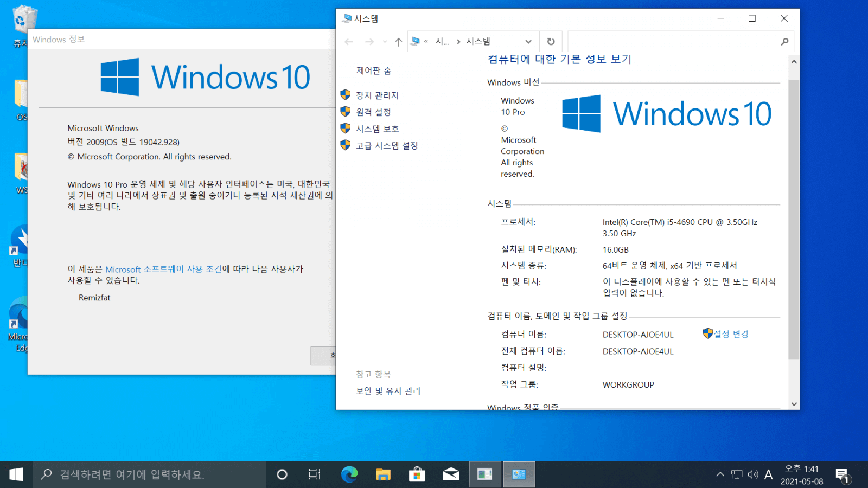Screen dimensions: 868x488
Task: Click the breadcrumb overflow chevron «
Action: (x=426, y=42)
